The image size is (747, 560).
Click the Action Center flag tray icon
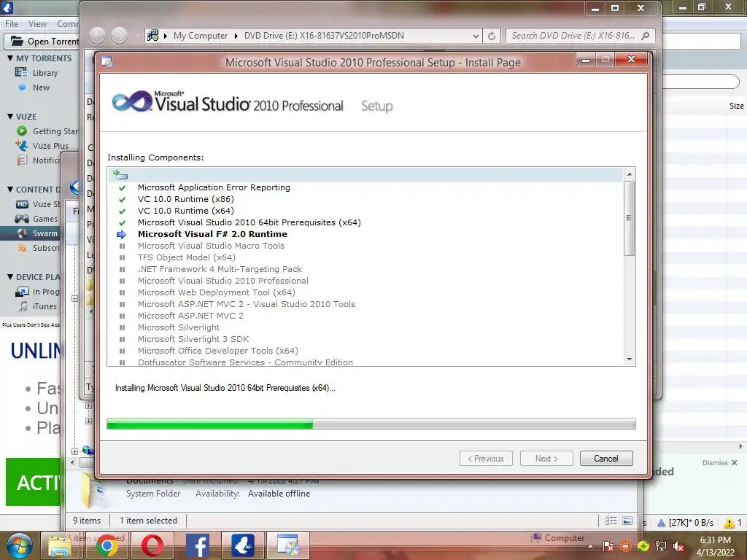coord(608,547)
